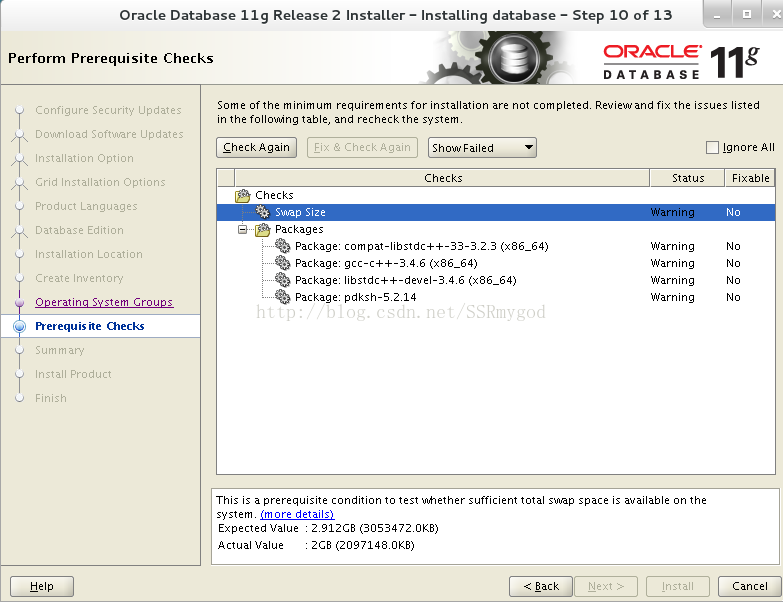Click the Swap Size gear icon
Image resolution: width=783 pixels, height=602 pixels.
(x=263, y=212)
